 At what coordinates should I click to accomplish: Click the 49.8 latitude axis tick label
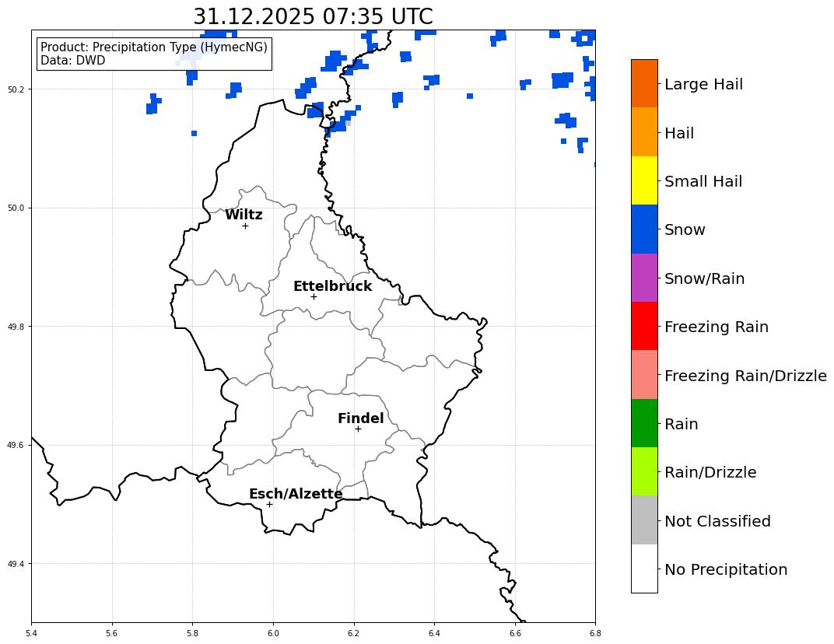pos(17,327)
